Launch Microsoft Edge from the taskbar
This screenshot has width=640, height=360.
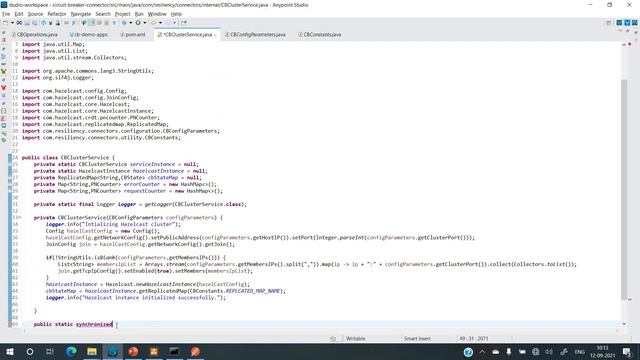click(x=71, y=351)
